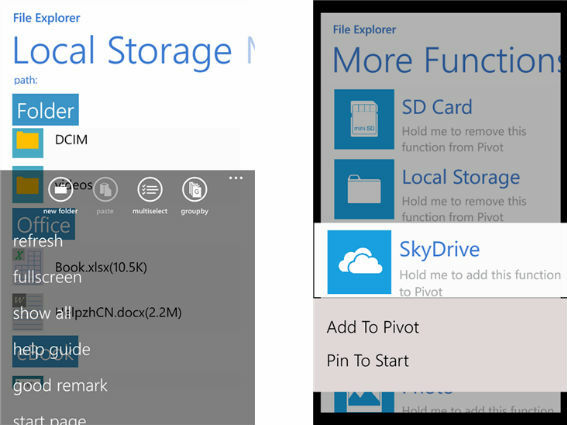Tap the SkyDrive title

[x=440, y=249]
